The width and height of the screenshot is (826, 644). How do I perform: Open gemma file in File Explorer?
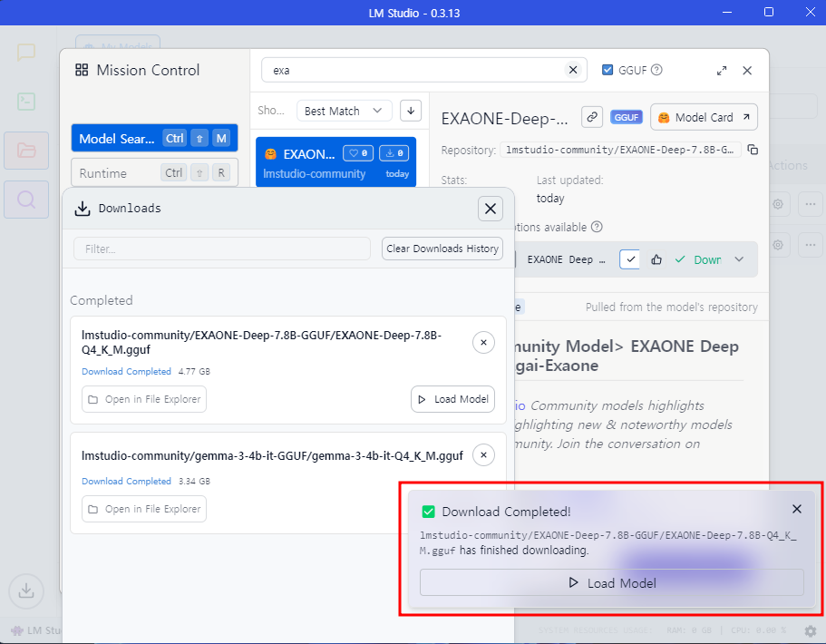pos(144,509)
